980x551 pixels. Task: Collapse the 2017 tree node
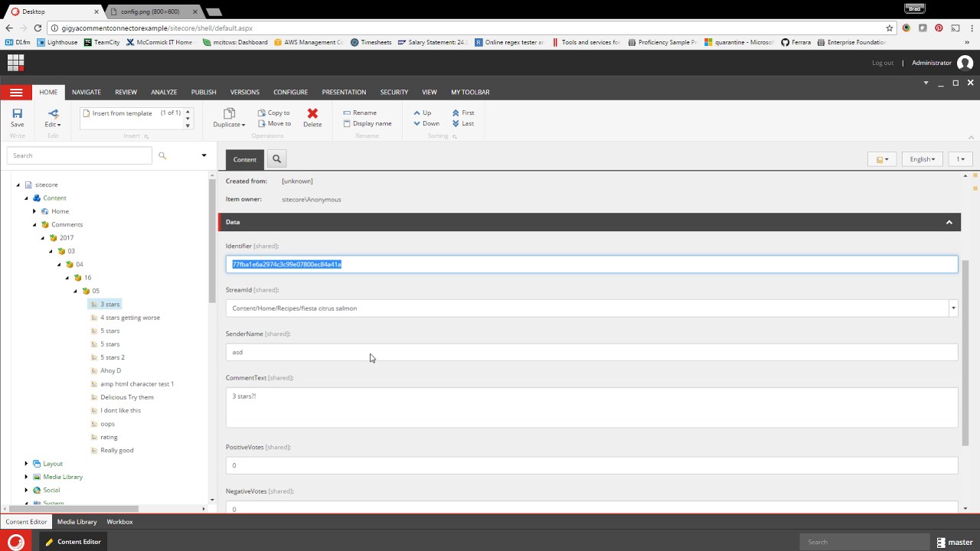tap(43, 238)
